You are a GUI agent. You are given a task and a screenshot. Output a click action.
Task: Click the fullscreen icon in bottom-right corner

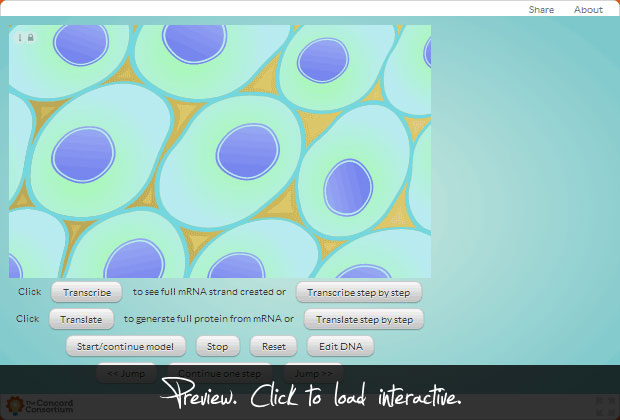(x=605, y=407)
